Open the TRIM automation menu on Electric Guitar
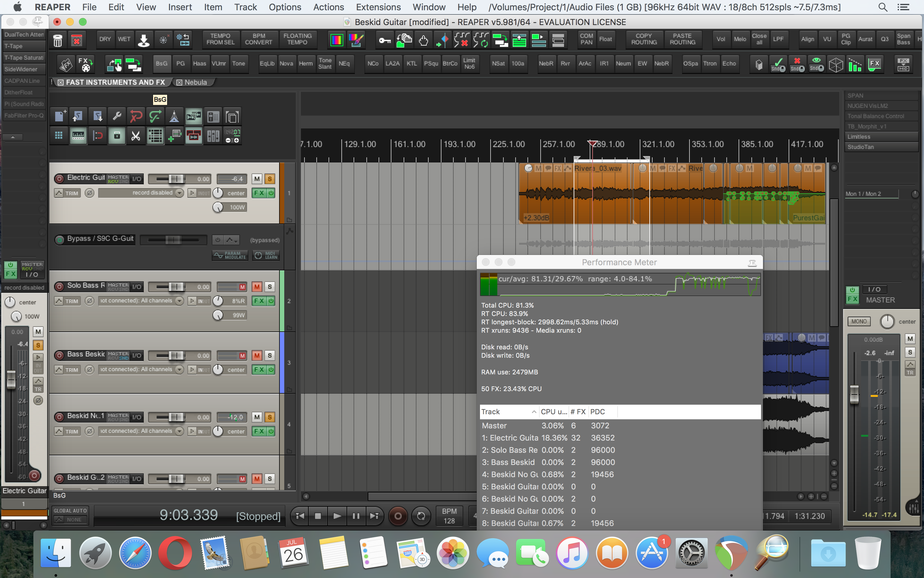The image size is (924, 578). (x=67, y=193)
